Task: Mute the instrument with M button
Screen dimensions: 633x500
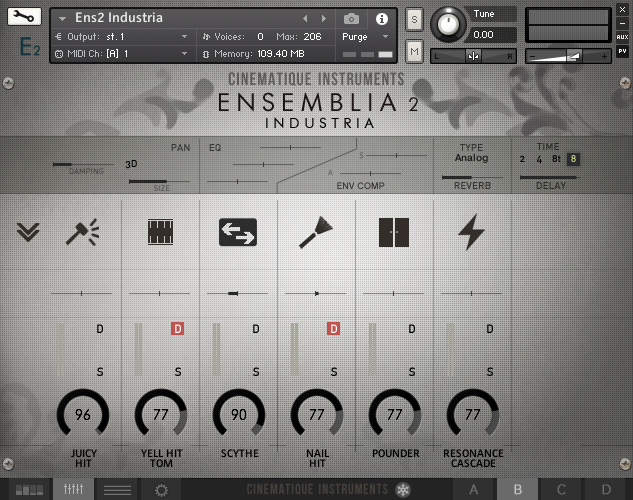Action: [415, 51]
